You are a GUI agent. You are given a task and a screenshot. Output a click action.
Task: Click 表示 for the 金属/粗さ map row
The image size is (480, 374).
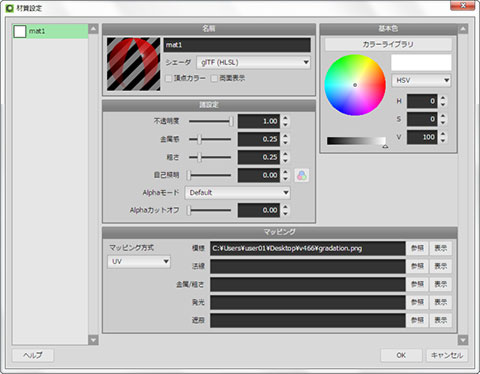coord(441,284)
